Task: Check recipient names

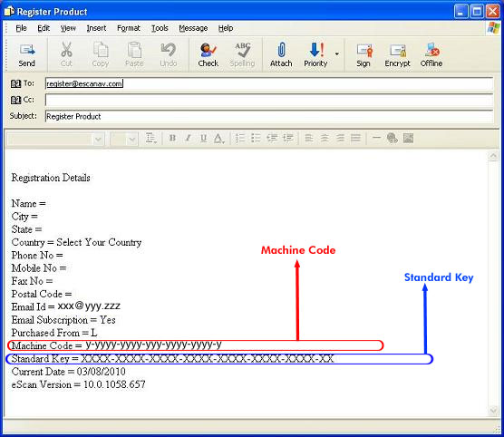Action: point(208,54)
